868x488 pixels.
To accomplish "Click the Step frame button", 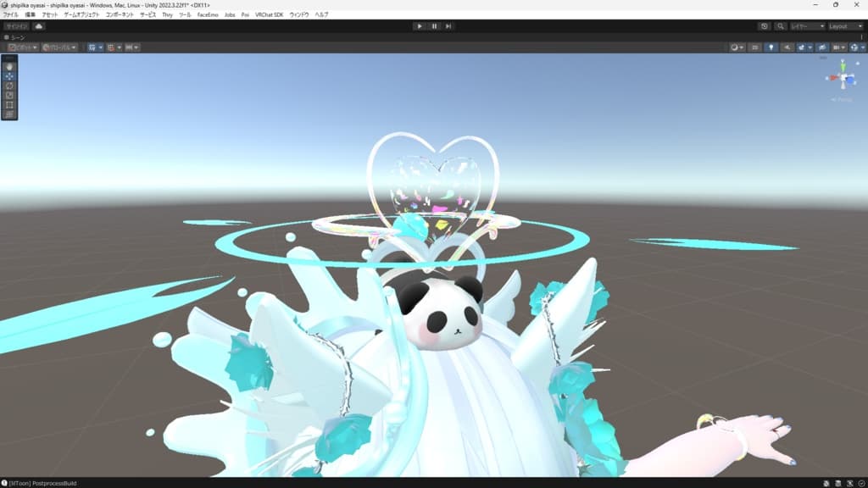I will 448,26.
